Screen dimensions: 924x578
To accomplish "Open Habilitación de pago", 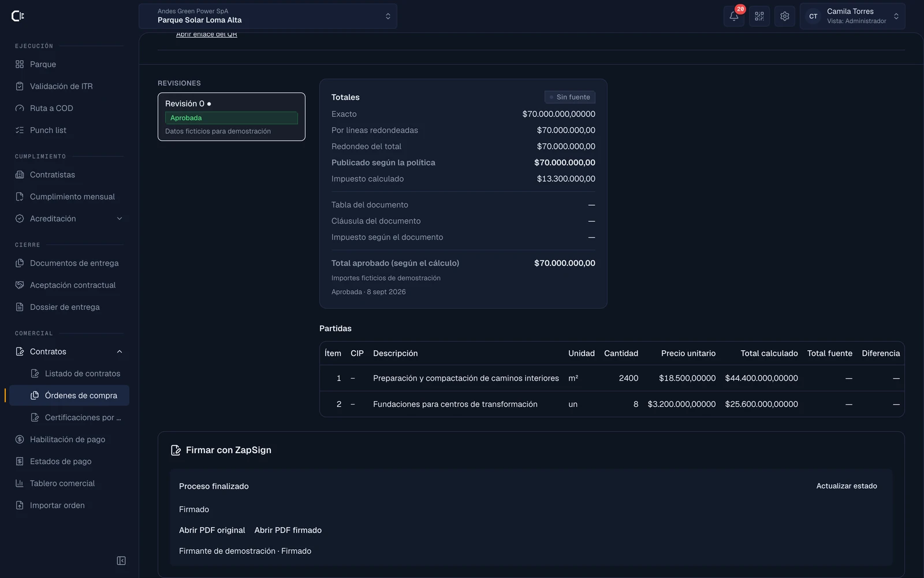I will (69, 439).
